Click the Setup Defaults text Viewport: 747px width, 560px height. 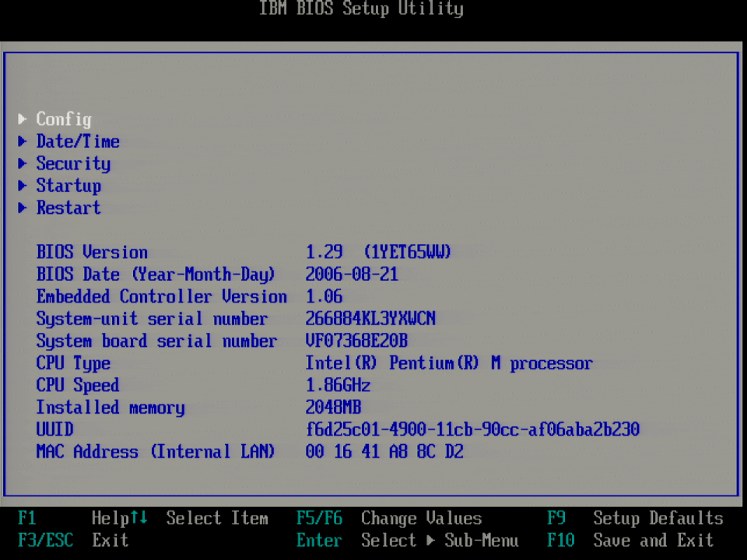(x=658, y=519)
